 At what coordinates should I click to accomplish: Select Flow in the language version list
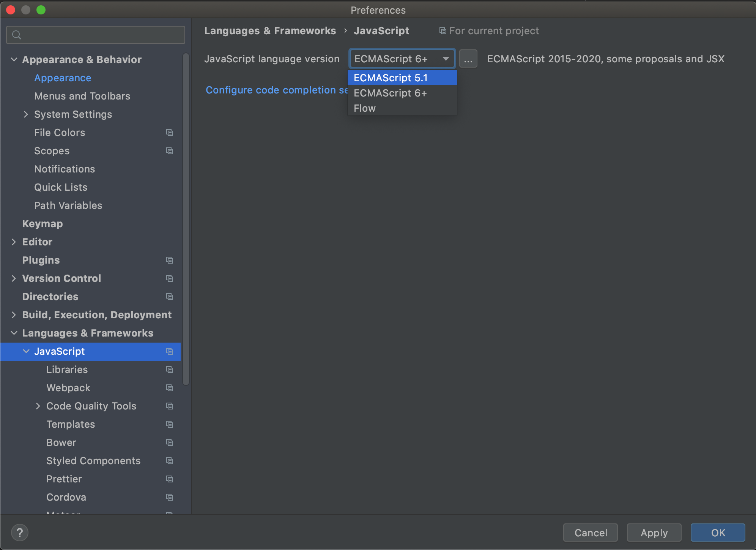point(365,108)
